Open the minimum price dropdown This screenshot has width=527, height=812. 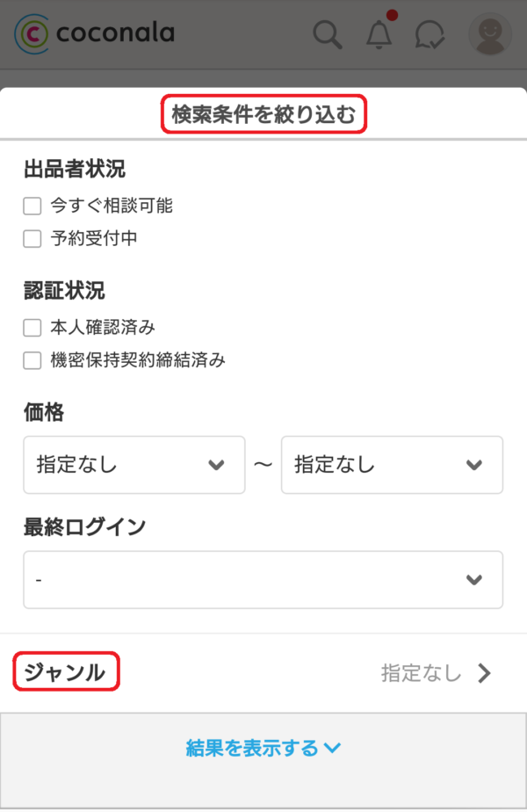click(x=134, y=465)
